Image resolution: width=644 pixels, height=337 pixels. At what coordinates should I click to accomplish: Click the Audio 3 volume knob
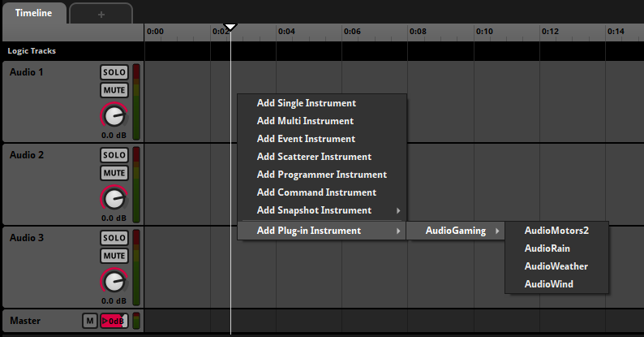coord(115,282)
